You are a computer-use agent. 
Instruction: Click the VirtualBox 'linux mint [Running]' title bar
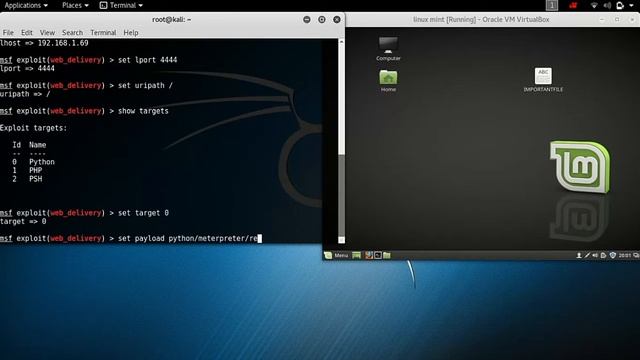click(481, 20)
